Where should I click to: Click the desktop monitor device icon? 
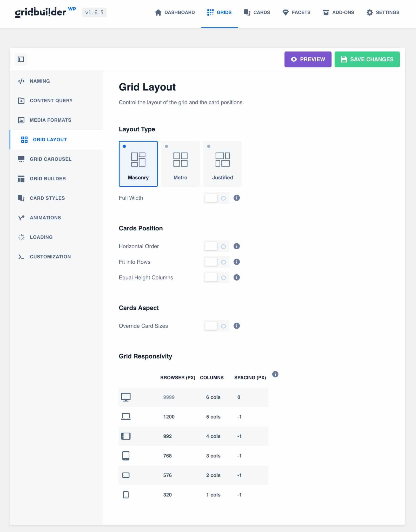pyautogui.click(x=126, y=397)
